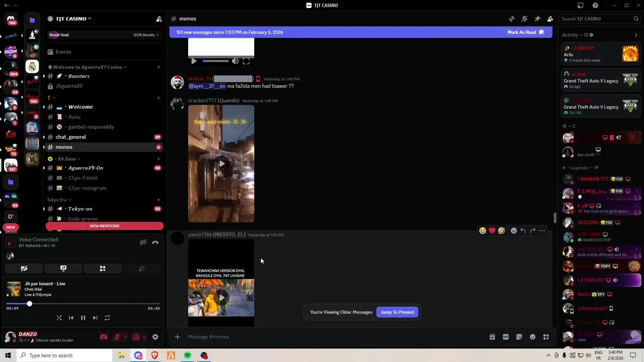
Task: Open Clips-Tiktok channel
Action: pyautogui.click(x=103, y=177)
